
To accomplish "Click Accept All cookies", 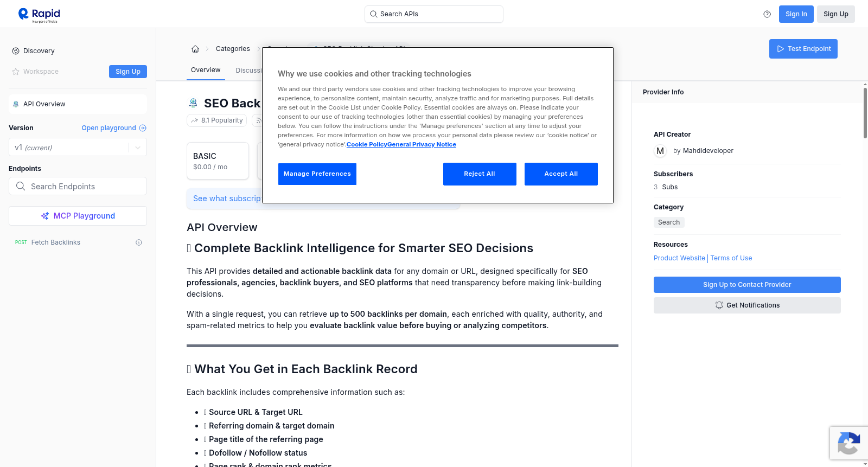I will point(561,174).
